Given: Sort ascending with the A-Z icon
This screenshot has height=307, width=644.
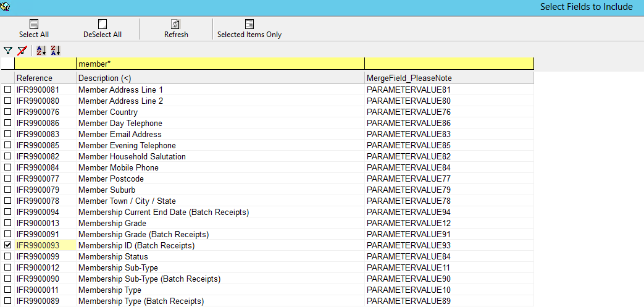Looking at the screenshot, I should click(41, 51).
